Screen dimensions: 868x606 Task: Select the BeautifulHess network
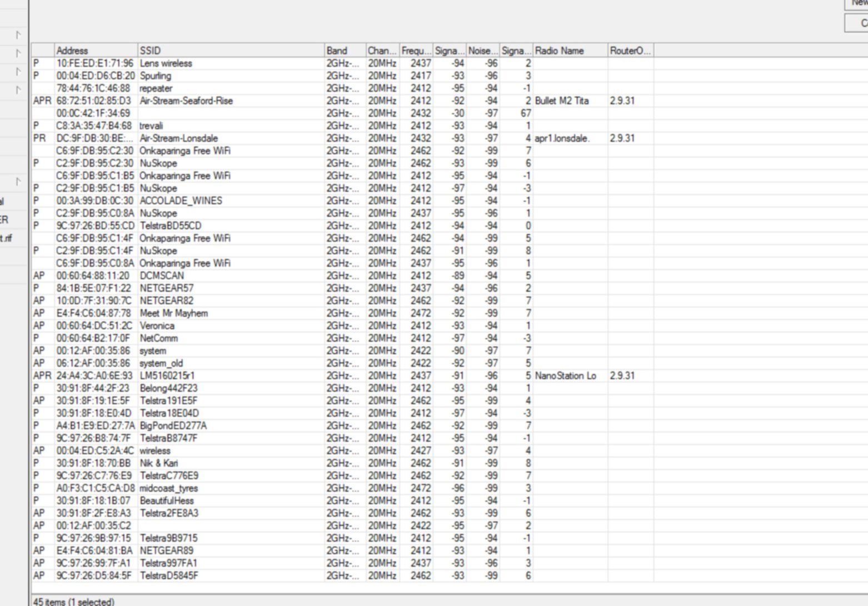tap(166, 500)
